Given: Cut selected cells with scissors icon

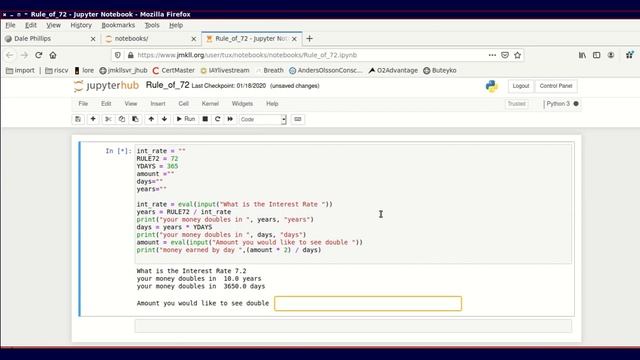Looking at the screenshot, I should 108,119.
